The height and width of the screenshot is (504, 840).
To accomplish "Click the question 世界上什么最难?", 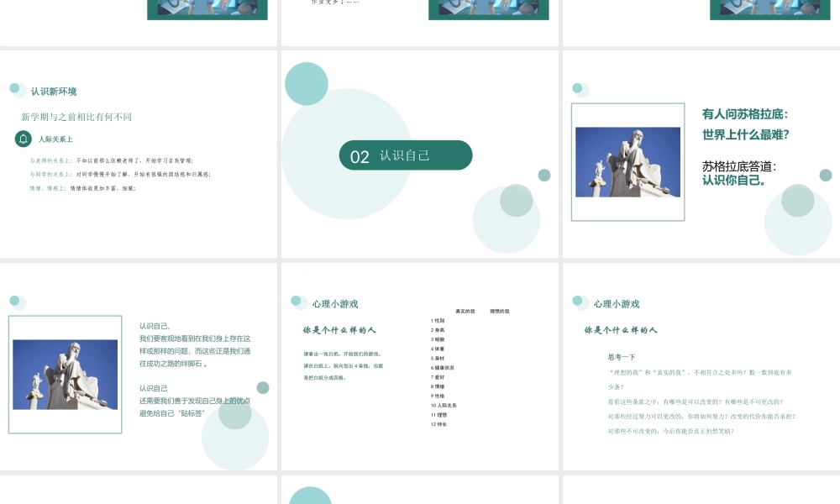I will (x=746, y=134).
